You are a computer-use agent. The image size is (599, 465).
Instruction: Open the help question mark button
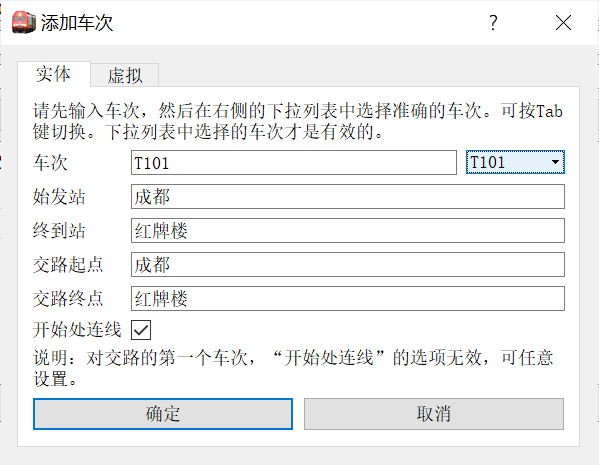click(493, 23)
